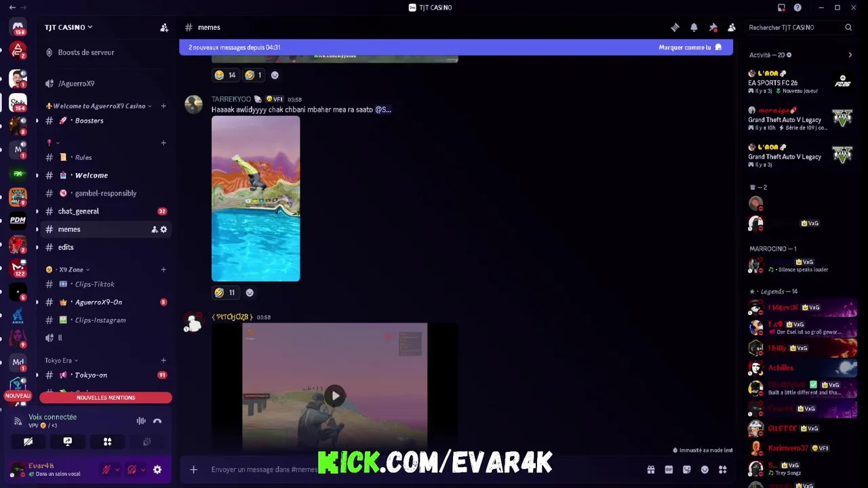
Task: Open the threads icon in memes header
Action: tap(675, 27)
